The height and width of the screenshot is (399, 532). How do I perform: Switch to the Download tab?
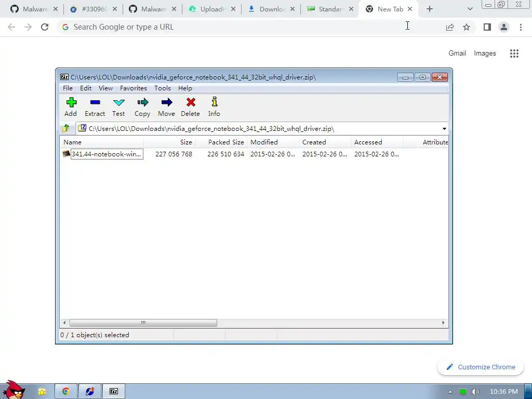271,9
